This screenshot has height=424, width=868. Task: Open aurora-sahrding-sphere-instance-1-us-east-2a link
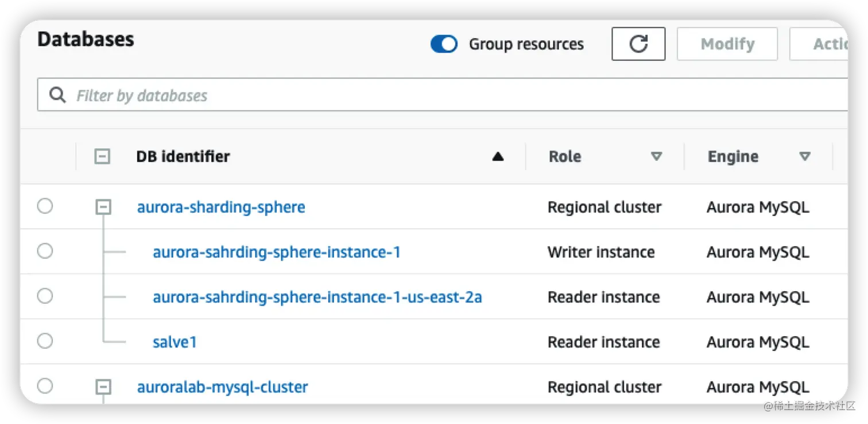tap(317, 297)
